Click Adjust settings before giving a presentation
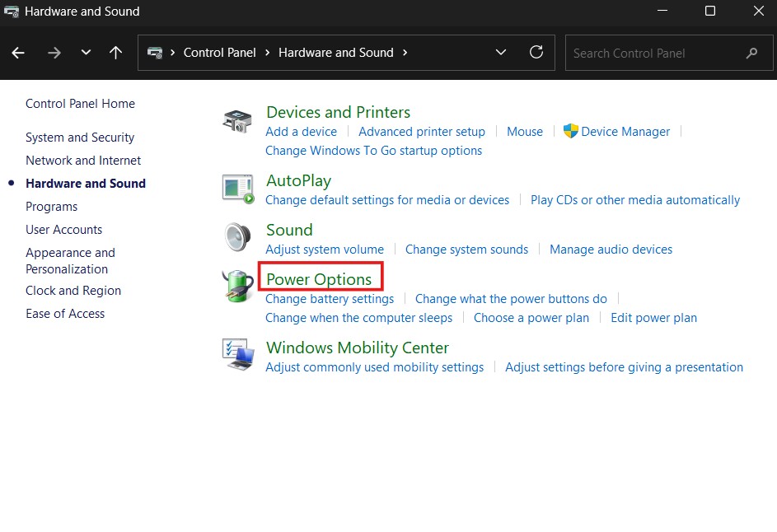This screenshot has width=777, height=532. (624, 367)
